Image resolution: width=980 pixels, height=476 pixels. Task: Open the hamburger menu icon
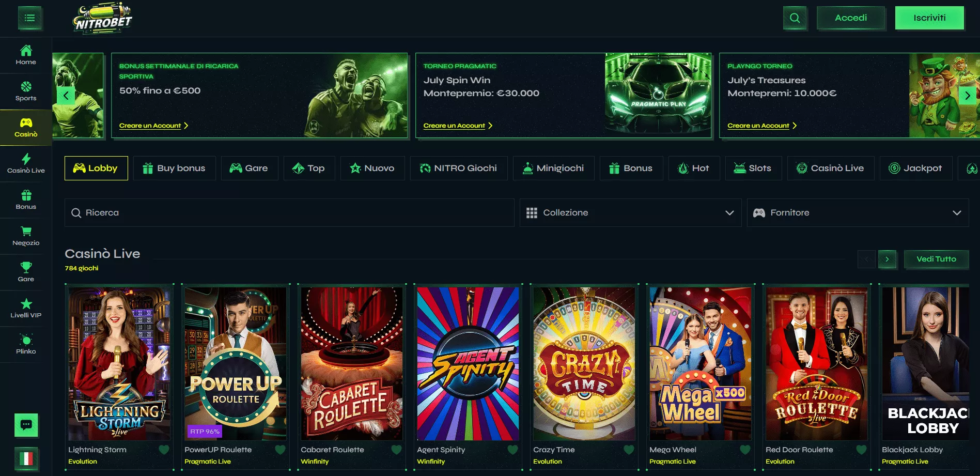30,18
